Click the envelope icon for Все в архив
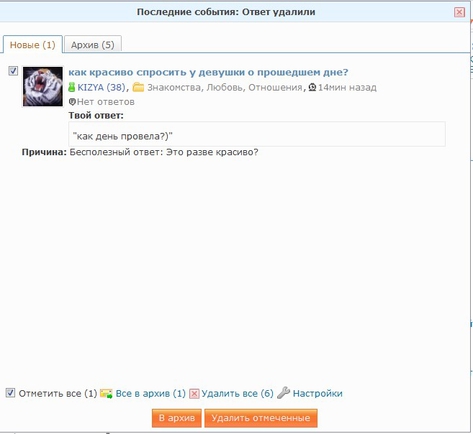The height and width of the screenshot is (434, 473). tap(106, 393)
